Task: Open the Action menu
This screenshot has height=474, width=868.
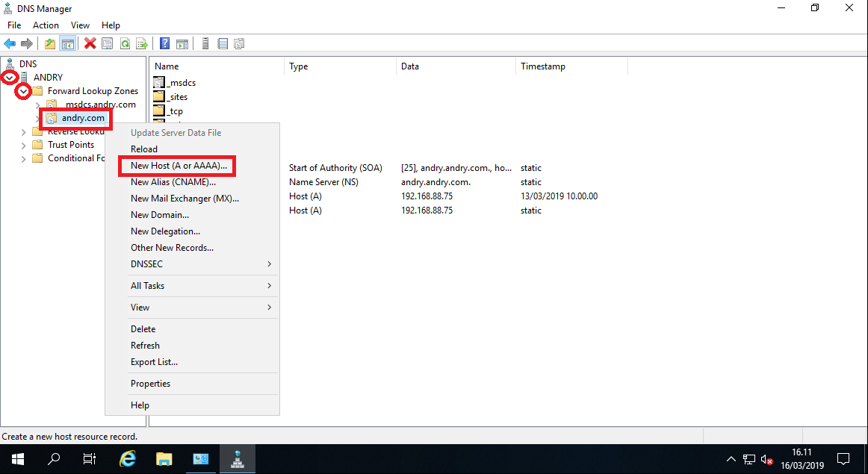Action: click(x=46, y=25)
